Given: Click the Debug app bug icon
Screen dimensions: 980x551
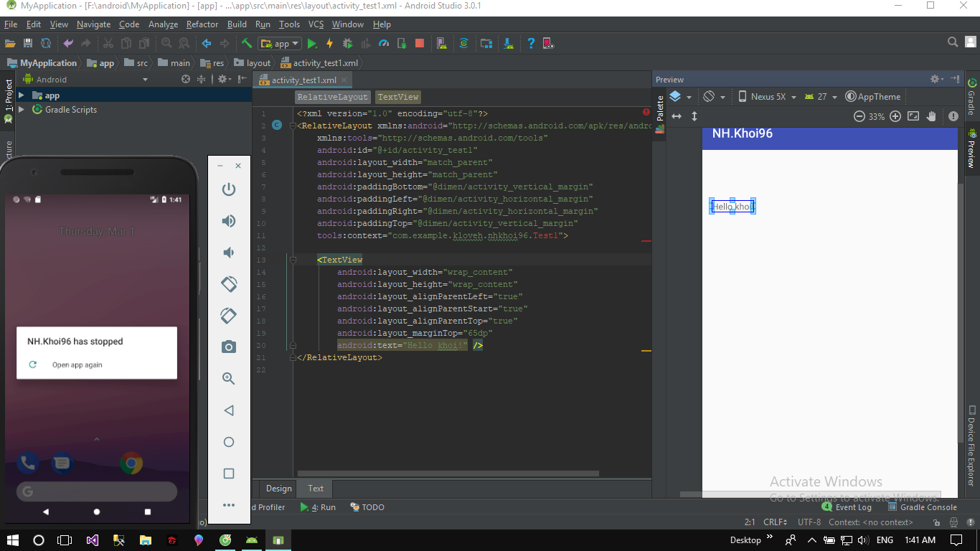Looking at the screenshot, I should [347, 44].
